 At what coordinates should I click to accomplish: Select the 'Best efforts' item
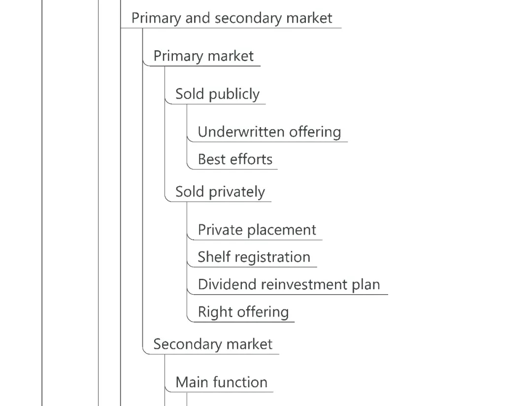pos(234,159)
